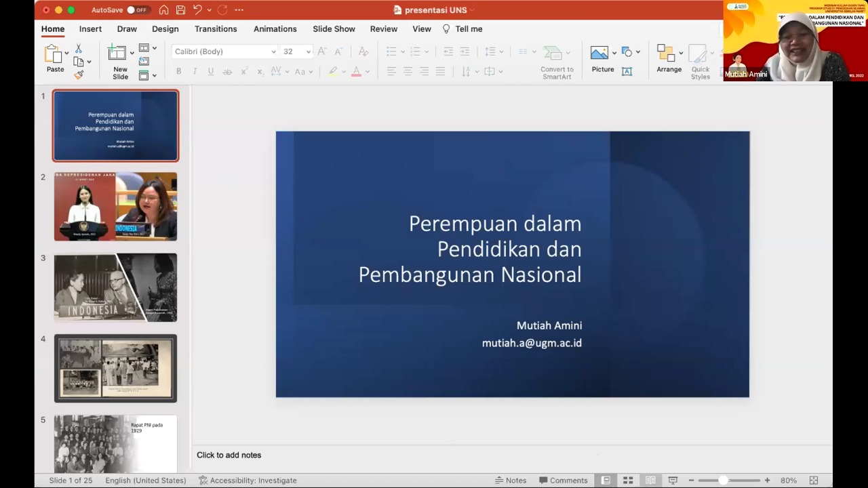Click Accessibility: Investigate in status bar
The image size is (868, 488).
coord(248,481)
